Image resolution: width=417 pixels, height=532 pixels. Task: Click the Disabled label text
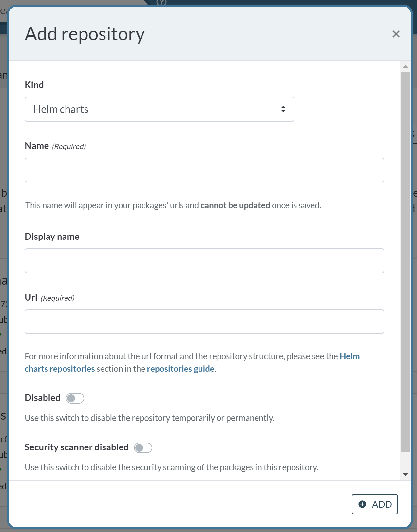point(43,398)
